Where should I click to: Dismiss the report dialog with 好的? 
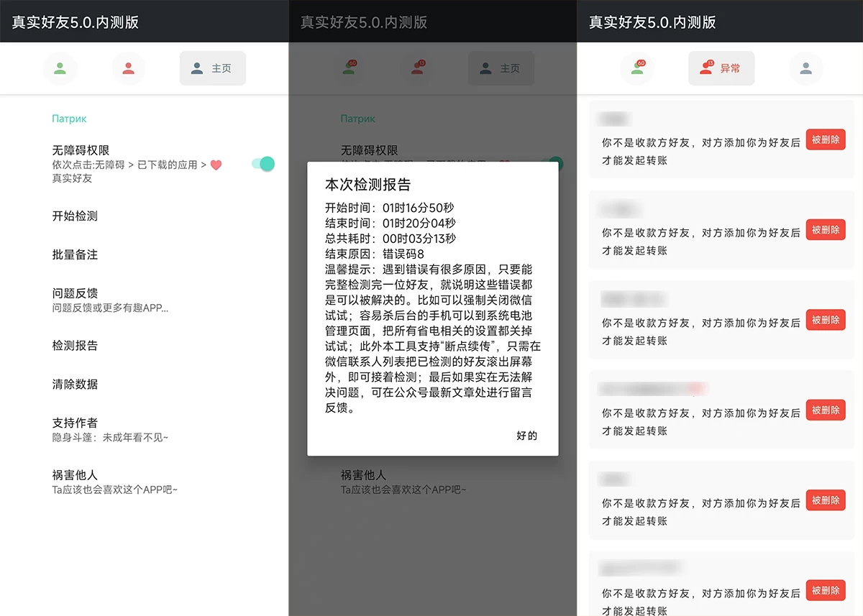tap(526, 435)
